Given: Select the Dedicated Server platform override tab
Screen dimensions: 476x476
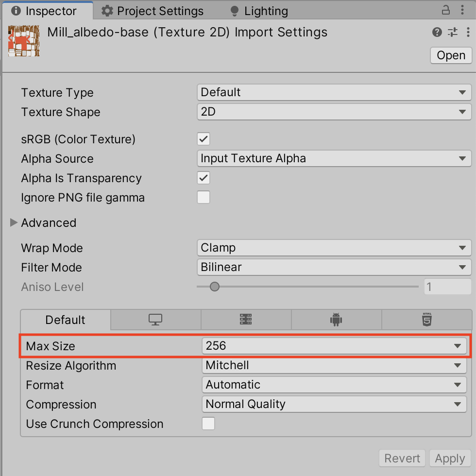Looking at the screenshot, I should [x=246, y=320].
